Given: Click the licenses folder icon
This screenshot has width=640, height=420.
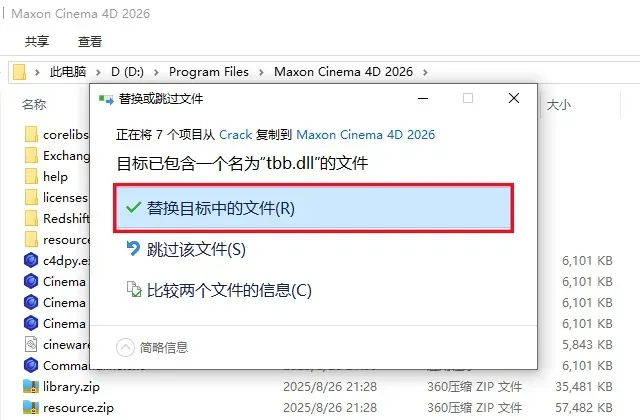Looking at the screenshot, I should coord(31,197).
